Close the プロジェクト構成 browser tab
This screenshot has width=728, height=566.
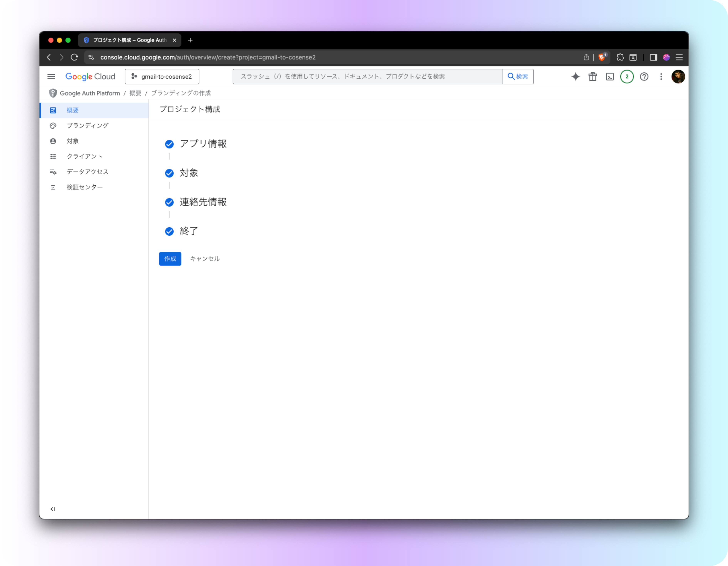click(174, 40)
